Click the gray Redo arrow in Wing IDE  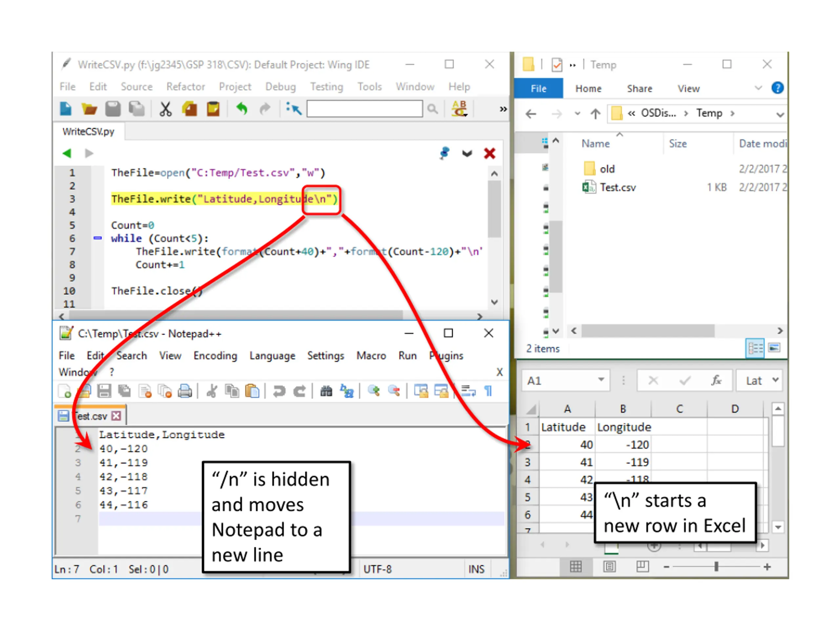click(265, 109)
